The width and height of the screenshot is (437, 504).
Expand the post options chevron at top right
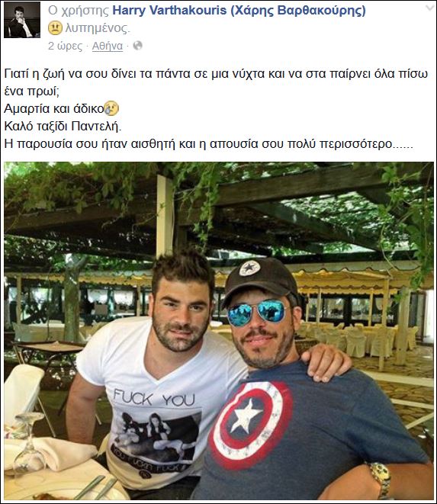point(429,8)
